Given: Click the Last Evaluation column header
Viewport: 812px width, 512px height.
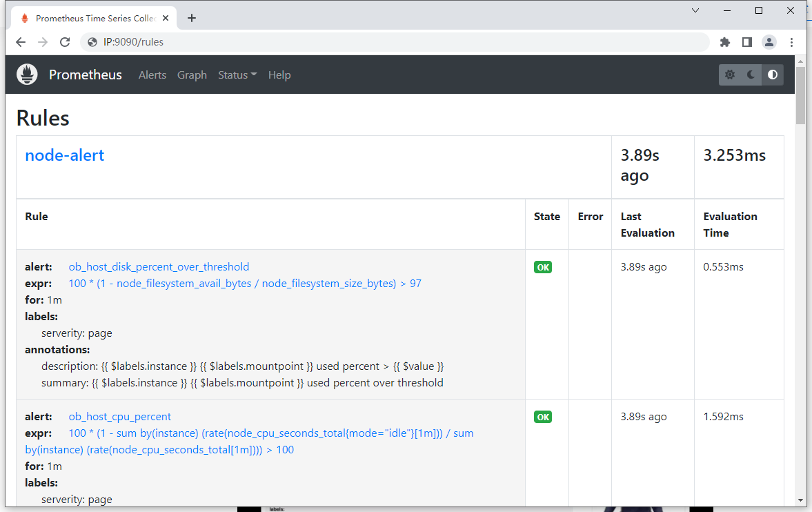Looking at the screenshot, I should [647, 224].
